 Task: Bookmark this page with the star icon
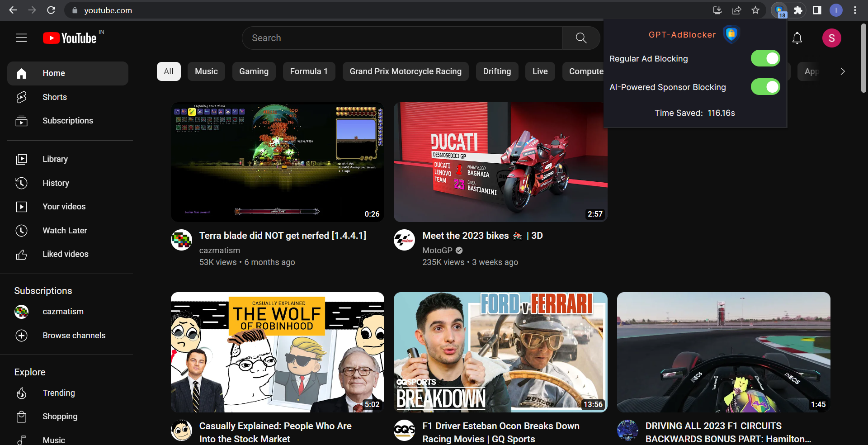(x=755, y=10)
